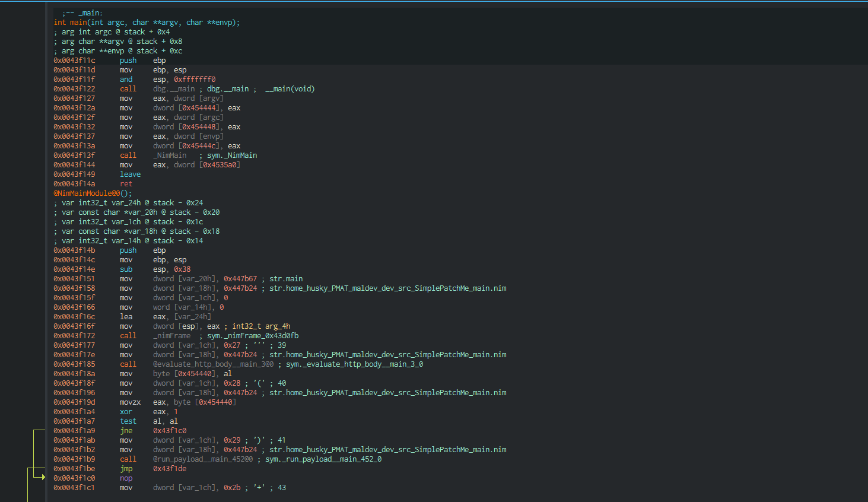Select 'movzx' instruction at 0x0043f19d

[130, 402]
